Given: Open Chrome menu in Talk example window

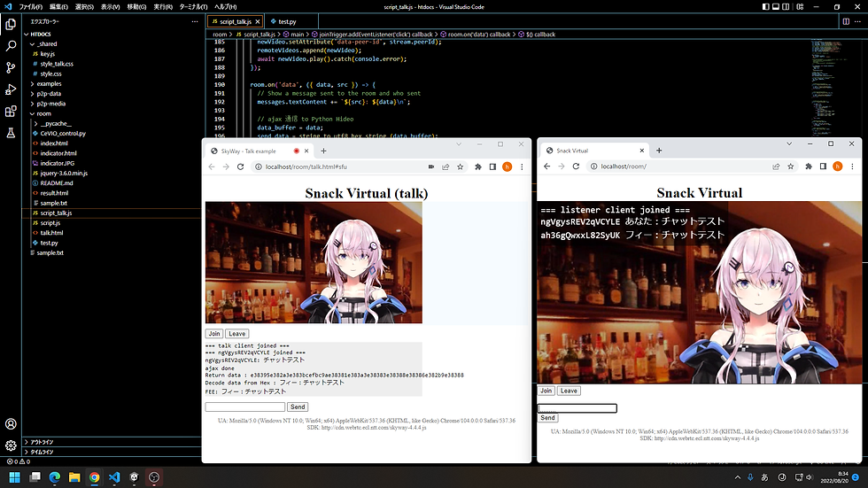Looking at the screenshot, I should [522, 167].
